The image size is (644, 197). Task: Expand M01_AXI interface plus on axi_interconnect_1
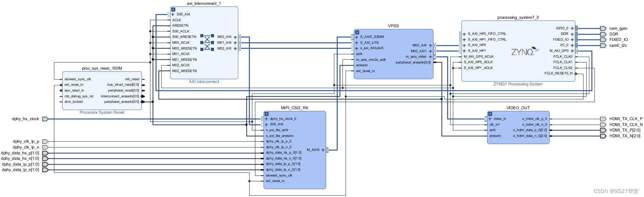pos(235,43)
